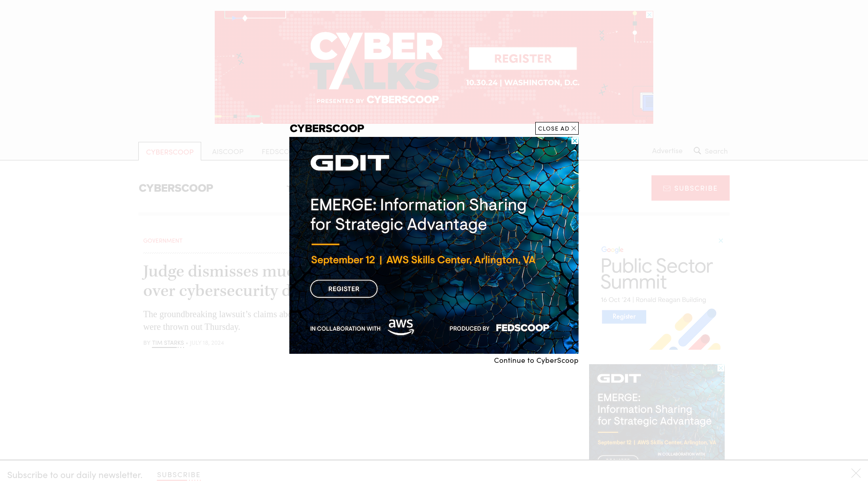Click SUBSCRIBE button in top navbar
Screen dimensions: 868x488
690,188
